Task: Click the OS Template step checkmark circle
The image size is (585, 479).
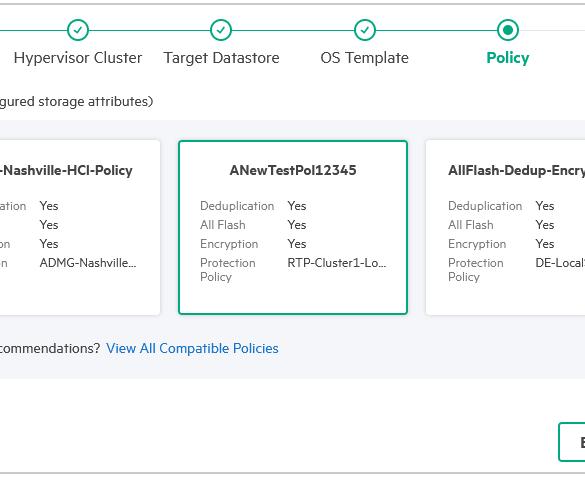Action: [x=365, y=30]
